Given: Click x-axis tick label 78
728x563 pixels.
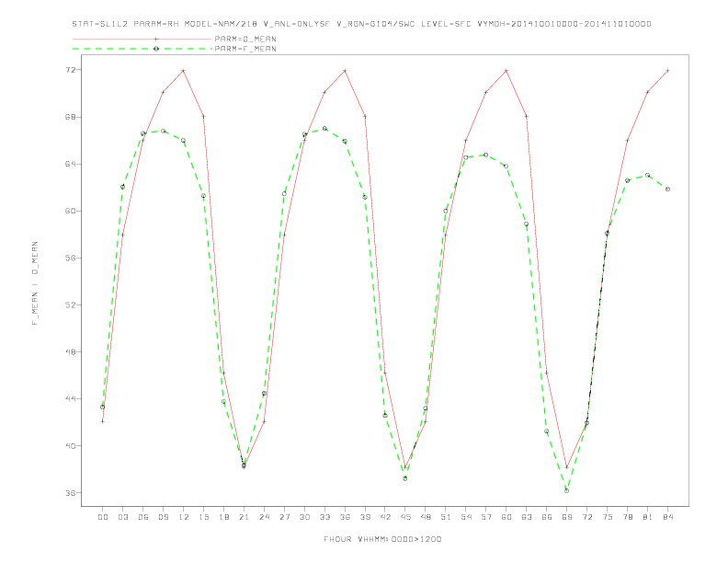Looking at the screenshot, I should tap(627, 517).
